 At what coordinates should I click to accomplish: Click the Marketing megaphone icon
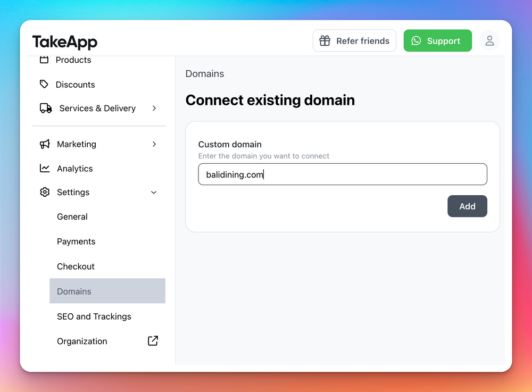[45, 144]
